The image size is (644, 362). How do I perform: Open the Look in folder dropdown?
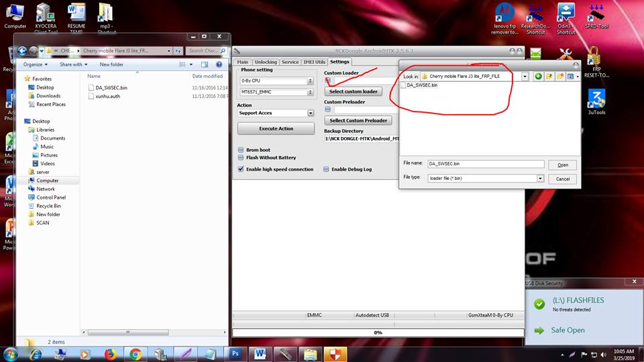(x=525, y=77)
